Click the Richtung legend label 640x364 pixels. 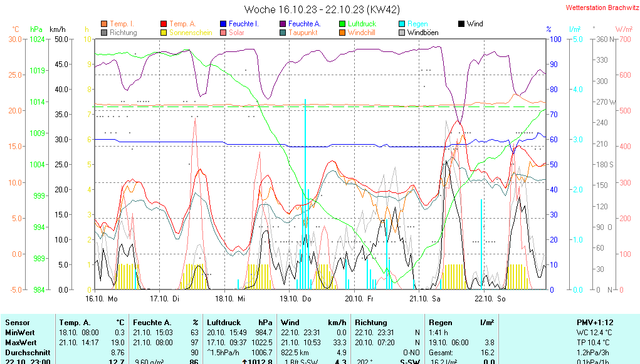pyautogui.click(x=123, y=33)
